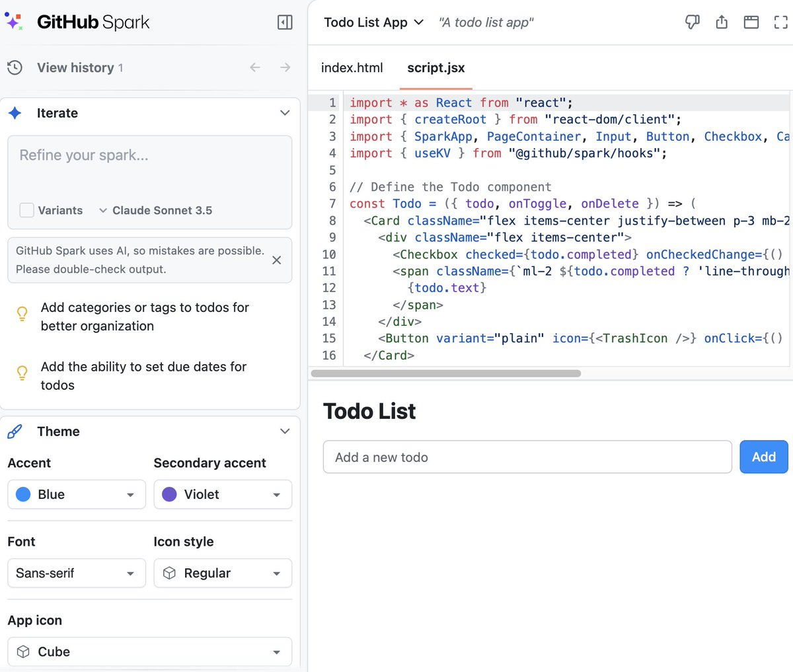This screenshot has height=672, width=793.
Task: Go forward with the right arrow
Action: [285, 67]
